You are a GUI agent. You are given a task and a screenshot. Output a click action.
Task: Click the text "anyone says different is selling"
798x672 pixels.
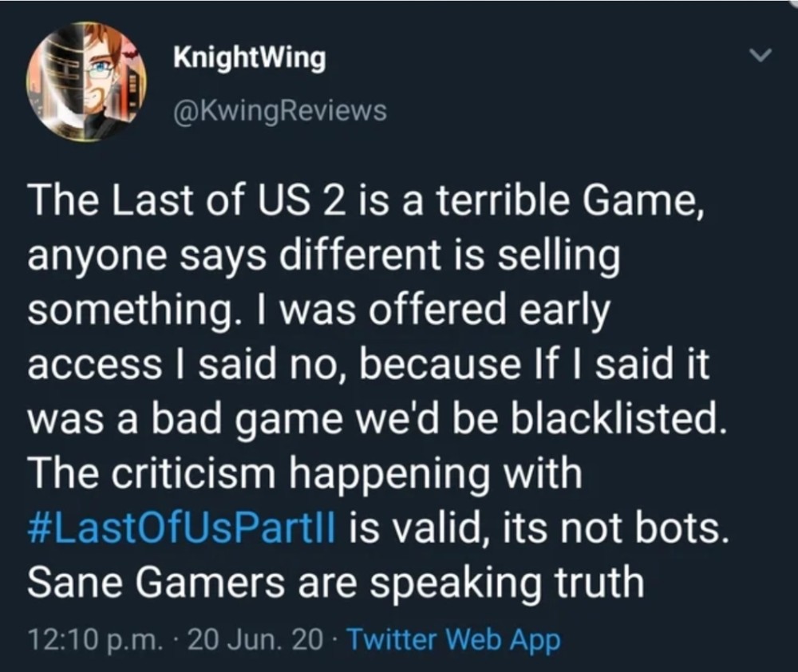[322, 257]
